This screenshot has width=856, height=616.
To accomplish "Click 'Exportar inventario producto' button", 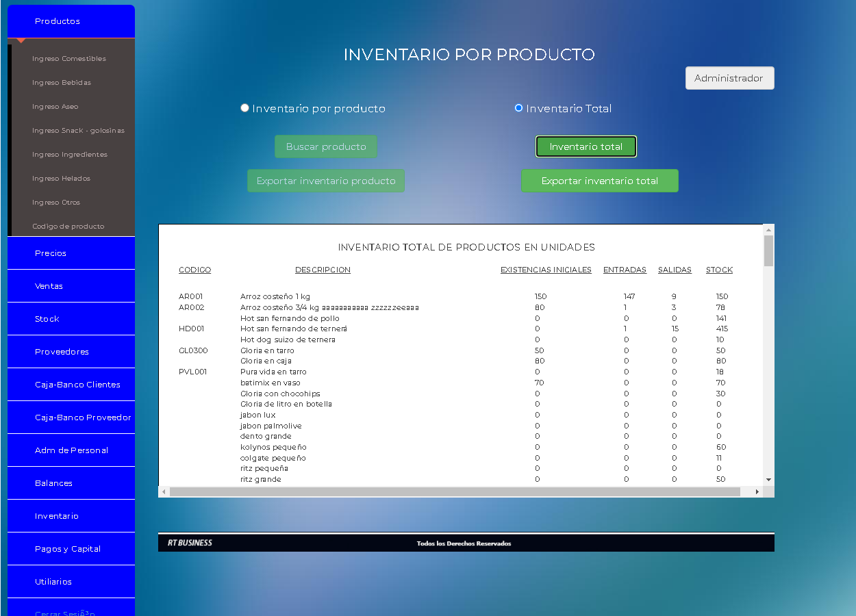I will (326, 181).
